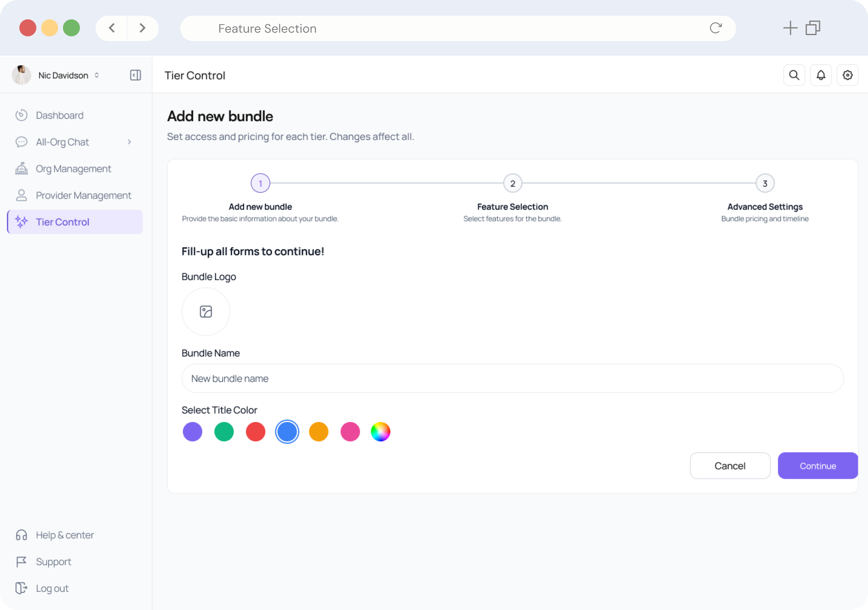
Task: Open notifications bell icon
Action: click(x=820, y=75)
